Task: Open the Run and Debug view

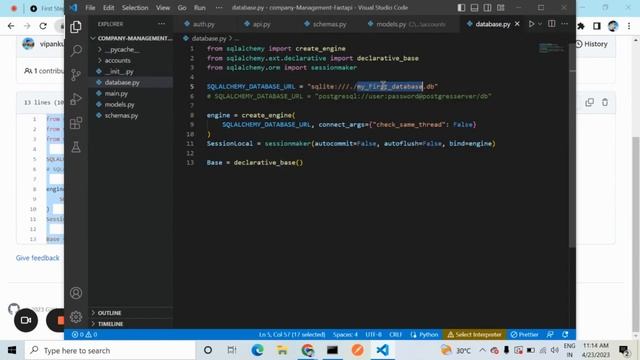Action: [76, 99]
